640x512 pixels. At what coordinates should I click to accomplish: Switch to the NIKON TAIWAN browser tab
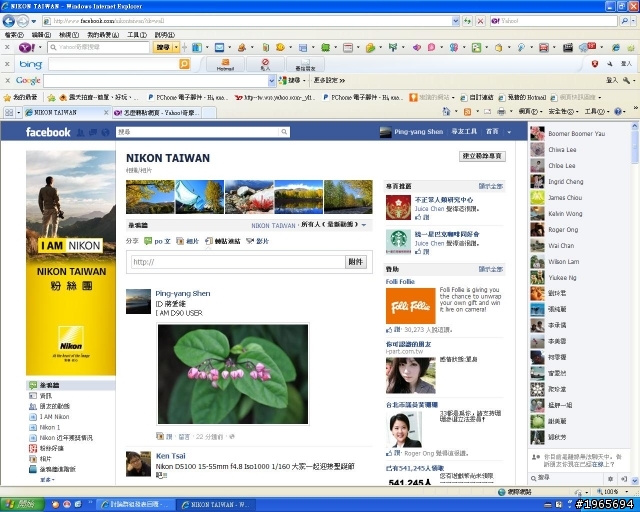pos(67,112)
